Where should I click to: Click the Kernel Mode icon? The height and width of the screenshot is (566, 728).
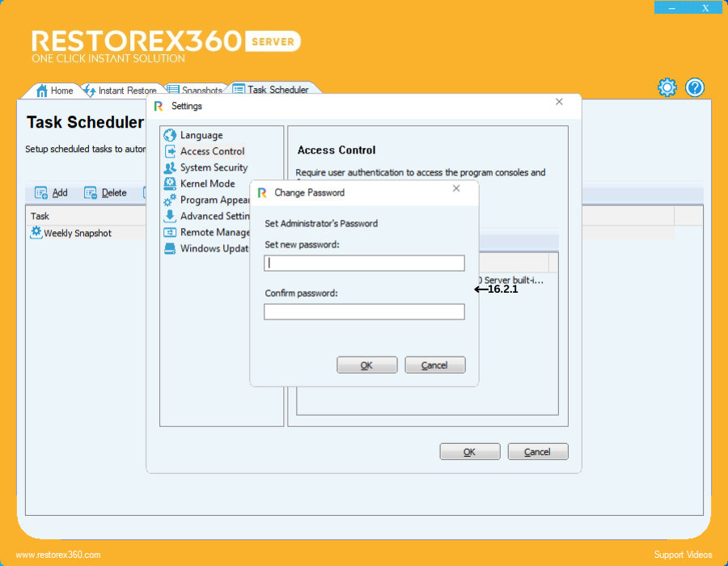click(x=170, y=184)
